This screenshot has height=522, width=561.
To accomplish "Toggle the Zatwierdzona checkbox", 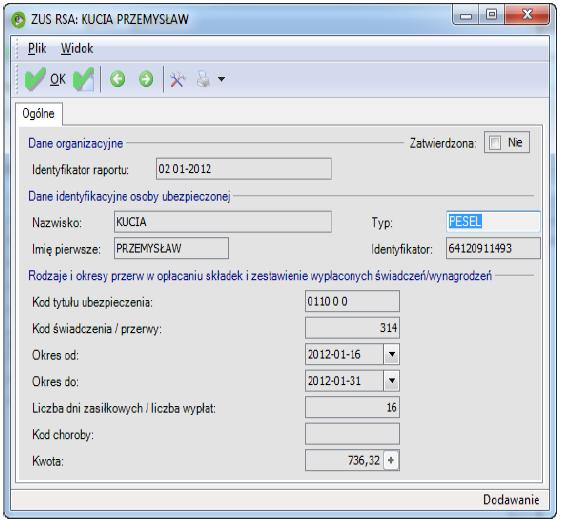I will [x=495, y=143].
